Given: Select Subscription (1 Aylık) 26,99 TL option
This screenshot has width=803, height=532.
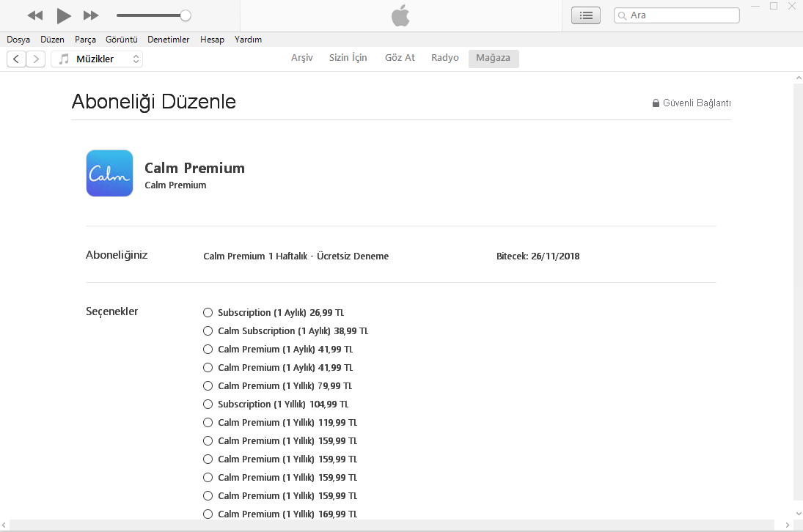Looking at the screenshot, I should [x=208, y=313].
